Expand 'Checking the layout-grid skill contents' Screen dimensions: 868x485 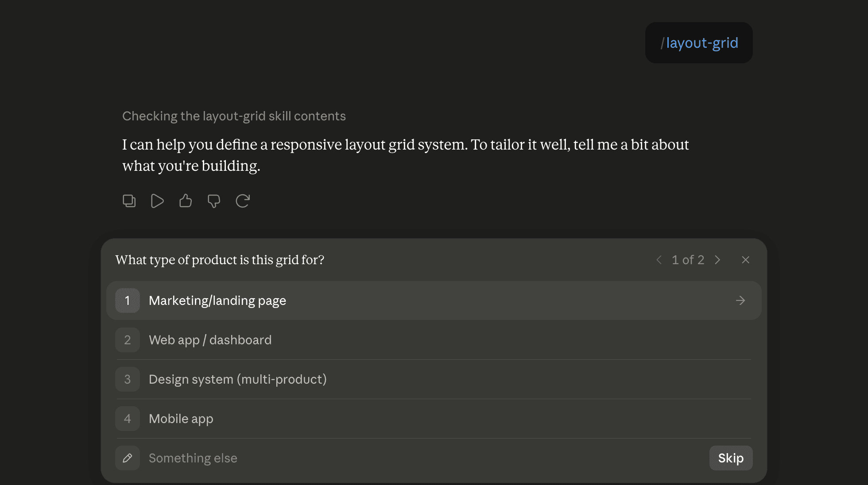pyautogui.click(x=234, y=116)
